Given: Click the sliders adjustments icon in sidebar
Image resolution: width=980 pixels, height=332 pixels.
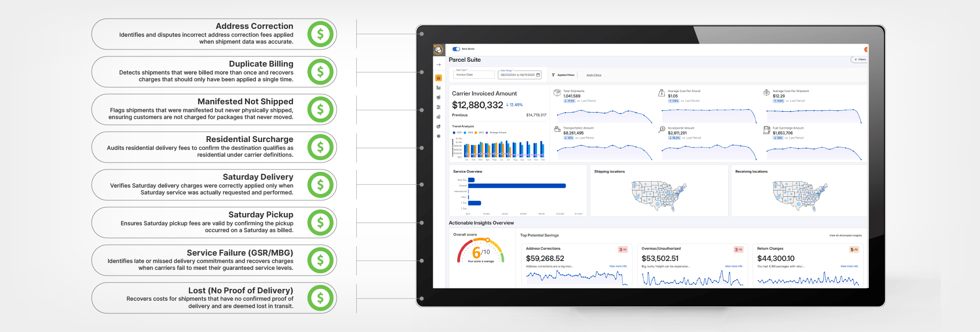Looking at the screenshot, I should (x=439, y=107).
